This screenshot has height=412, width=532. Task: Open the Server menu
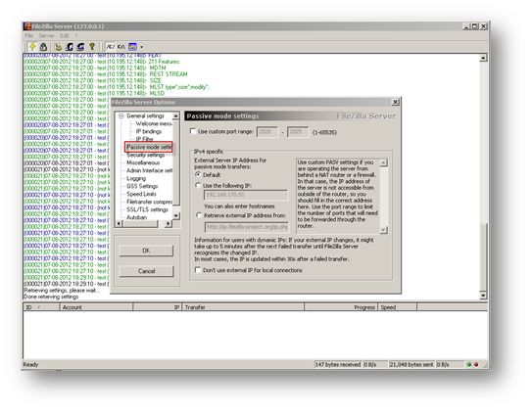46,35
